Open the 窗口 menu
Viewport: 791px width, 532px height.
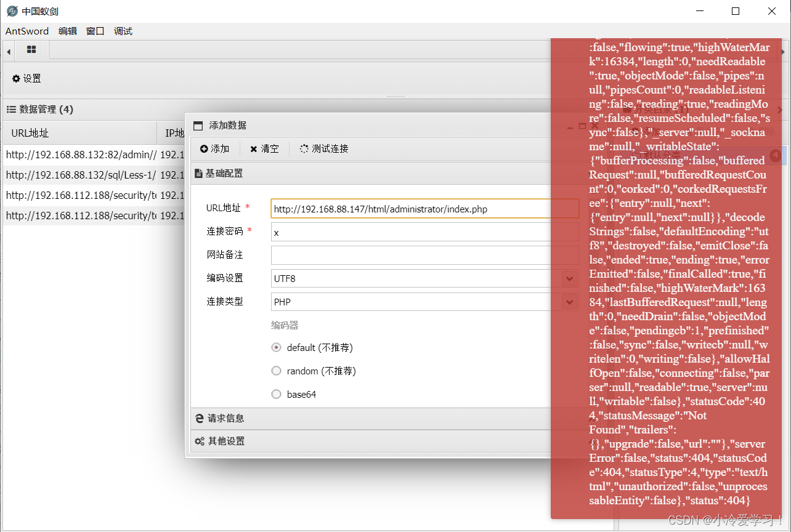coord(95,31)
